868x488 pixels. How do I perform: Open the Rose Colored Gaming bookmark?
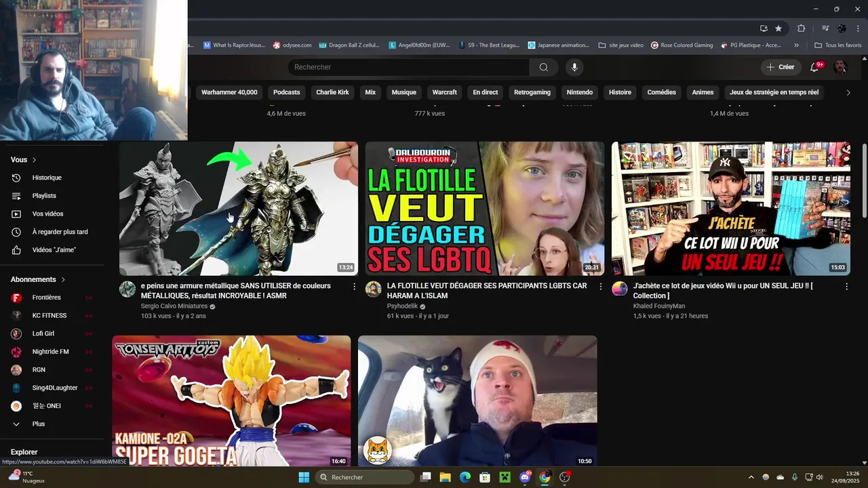682,45
